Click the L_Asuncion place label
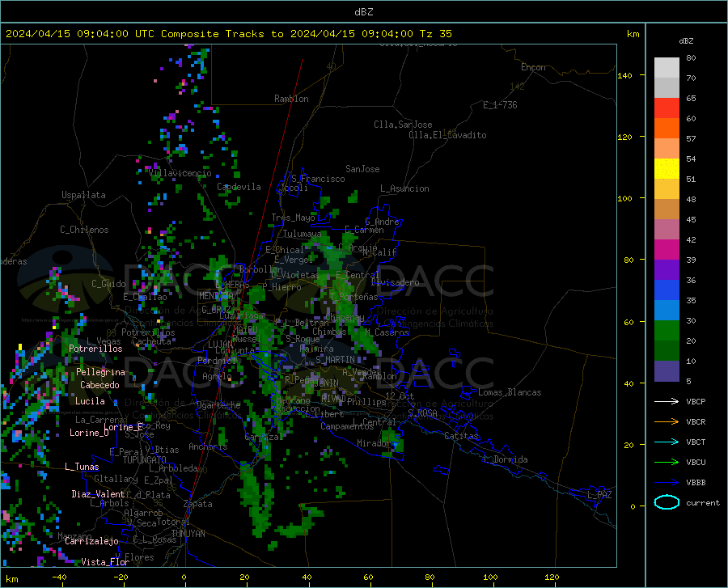This screenshot has width=728, height=588. point(404,188)
